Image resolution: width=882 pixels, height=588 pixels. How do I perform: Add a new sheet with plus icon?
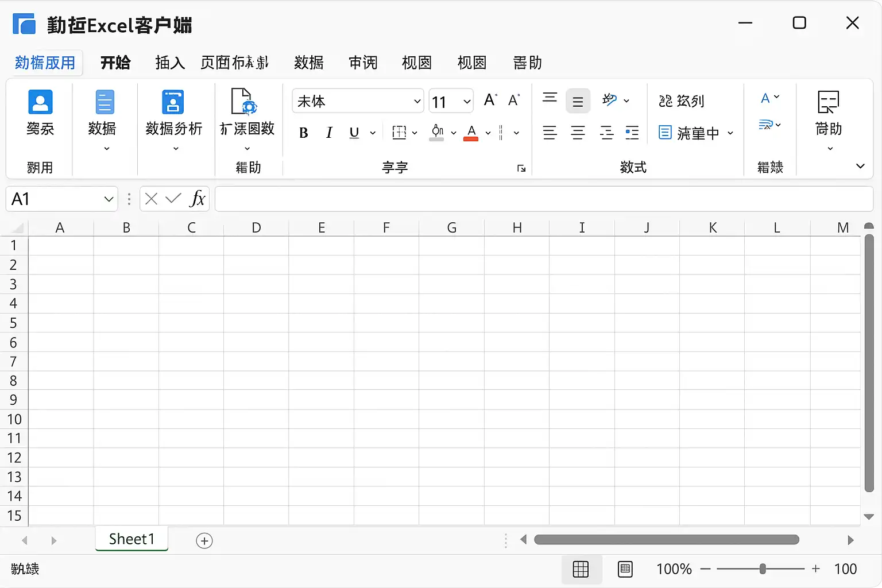[x=204, y=540]
